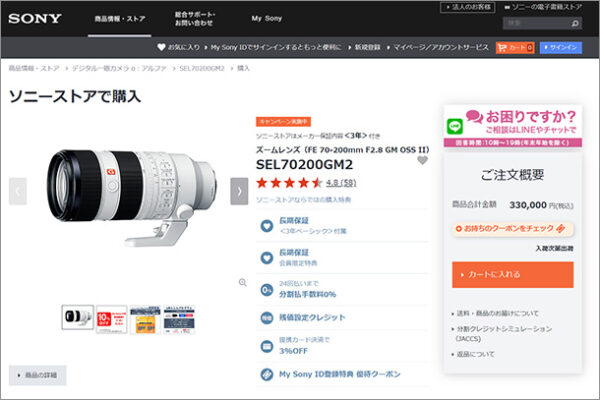Click お持ちのクーポンをチェック button
Image resolution: width=600 pixels, height=400 pixels.
513,229
